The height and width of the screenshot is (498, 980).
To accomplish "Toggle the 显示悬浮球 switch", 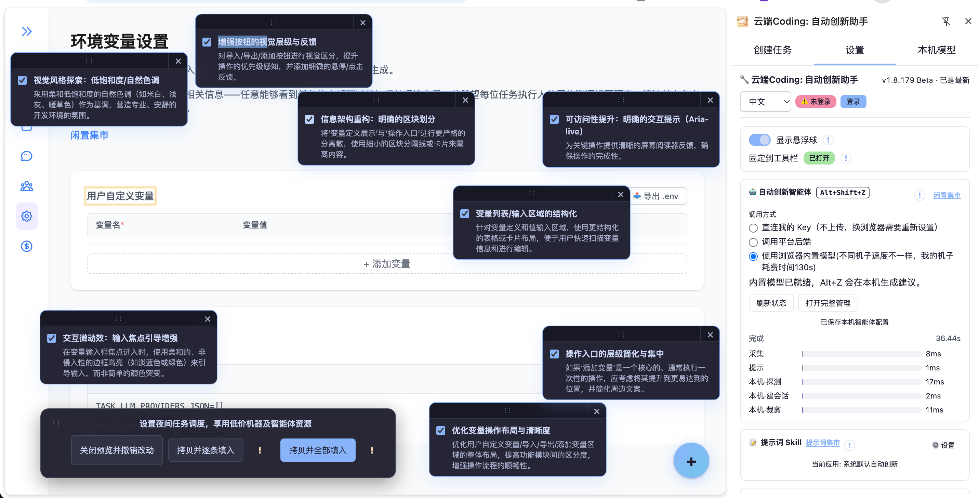I will click(759, 140).
